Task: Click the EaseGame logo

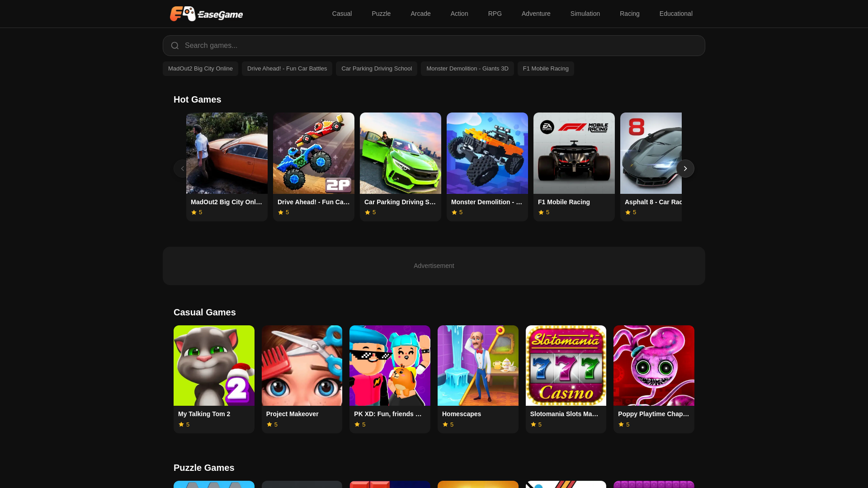Action: tap(206, 14)
